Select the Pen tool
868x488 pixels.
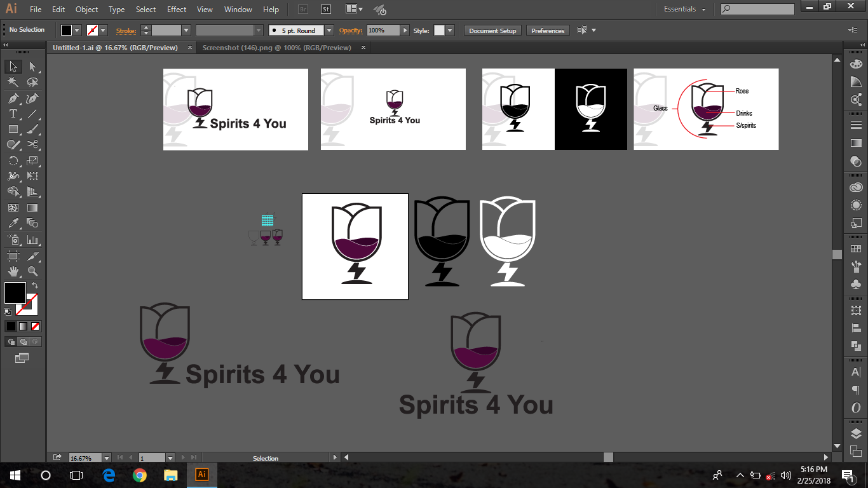(x=13, y=98)
